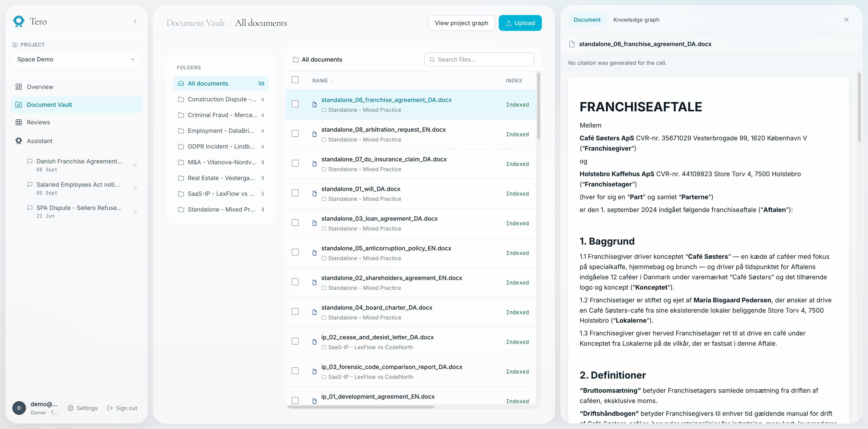Click the Sign out icon

(x=110, y=408)
